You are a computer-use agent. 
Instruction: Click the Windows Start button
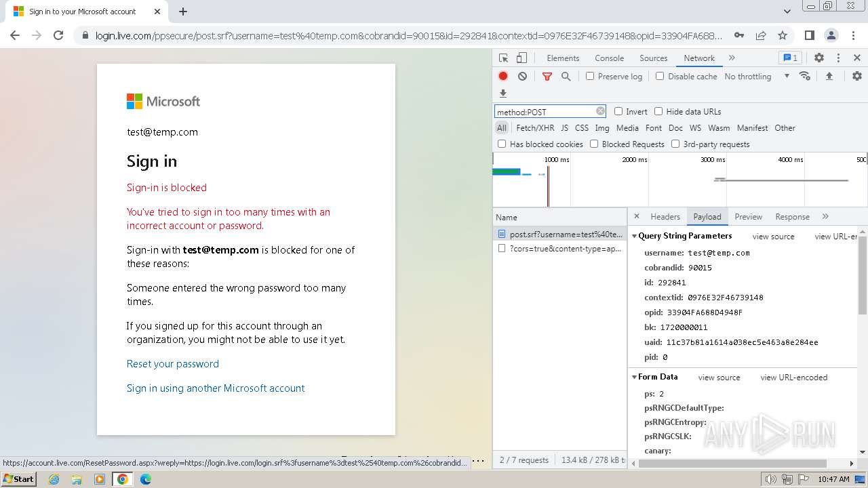[19, 479]
